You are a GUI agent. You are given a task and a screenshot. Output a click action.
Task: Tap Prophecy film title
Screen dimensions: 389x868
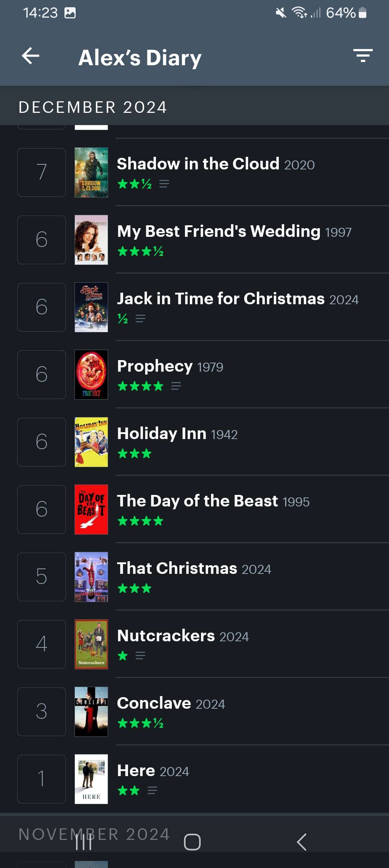point(155,366)
